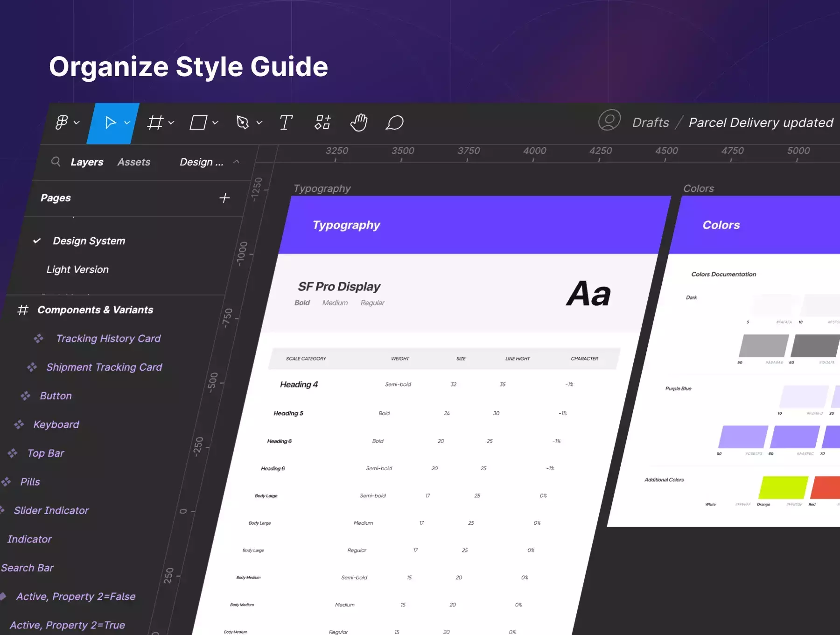Select the Search Bar layer

pos(27,568)
